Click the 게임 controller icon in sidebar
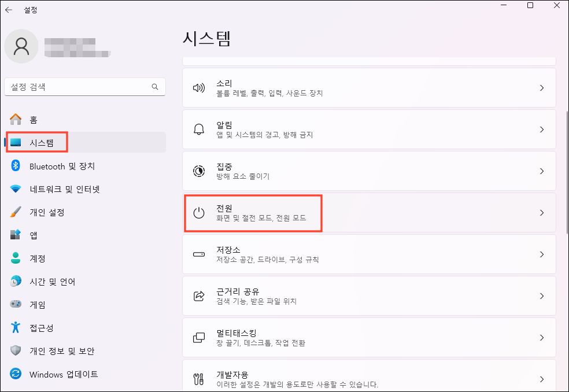 click(x=16, y=305)
